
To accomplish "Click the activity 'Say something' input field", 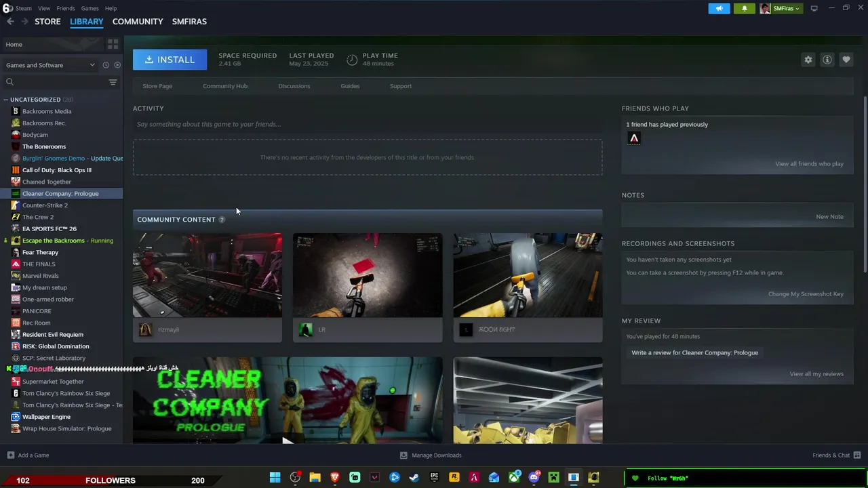I will coord(368,124).
